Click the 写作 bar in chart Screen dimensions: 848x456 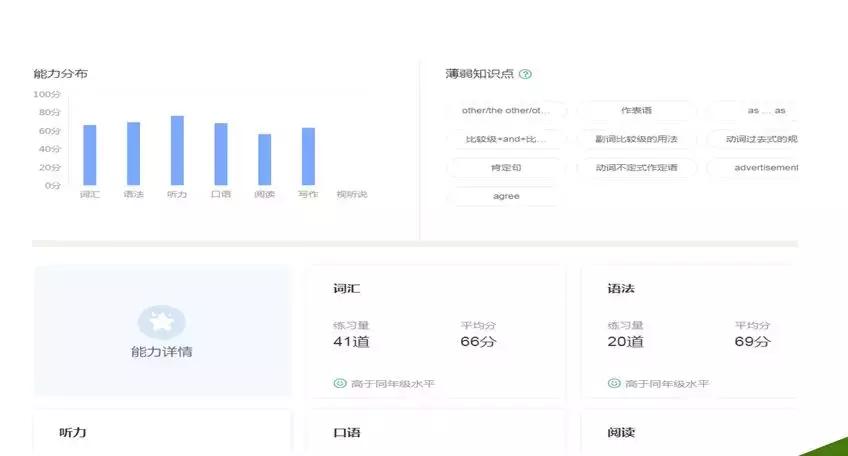pyautogui.click(x=308, y=156)
